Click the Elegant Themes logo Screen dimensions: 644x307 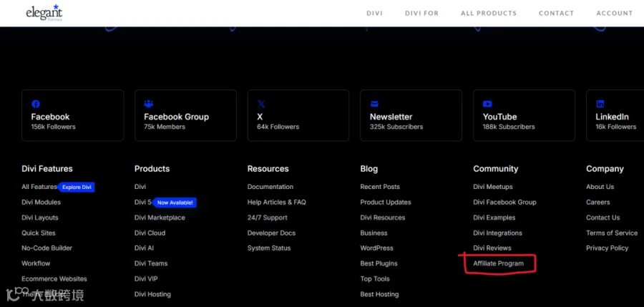[44, 13]
